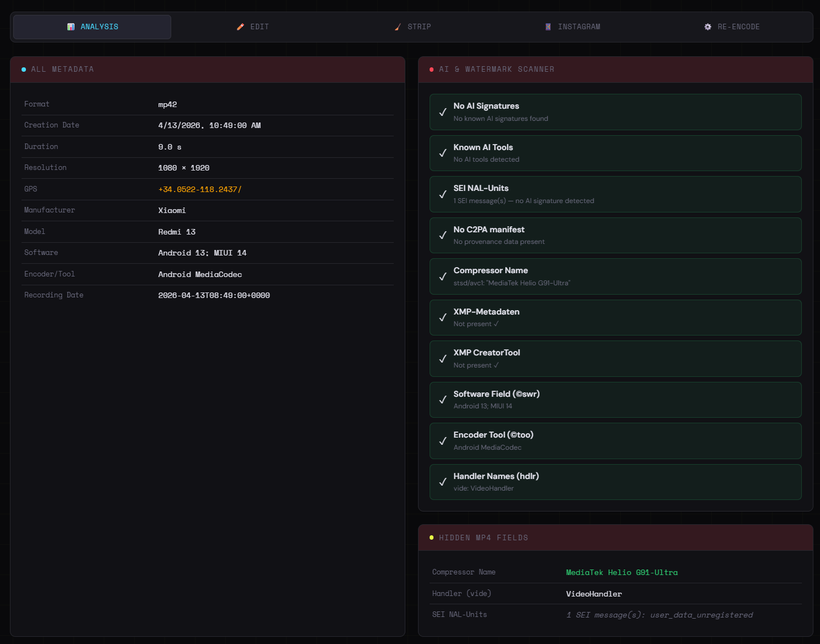Image resolution: width=820 pixels, height=644 pixels.
Task: Click the No AI Signatures card title
Action: 486,106
